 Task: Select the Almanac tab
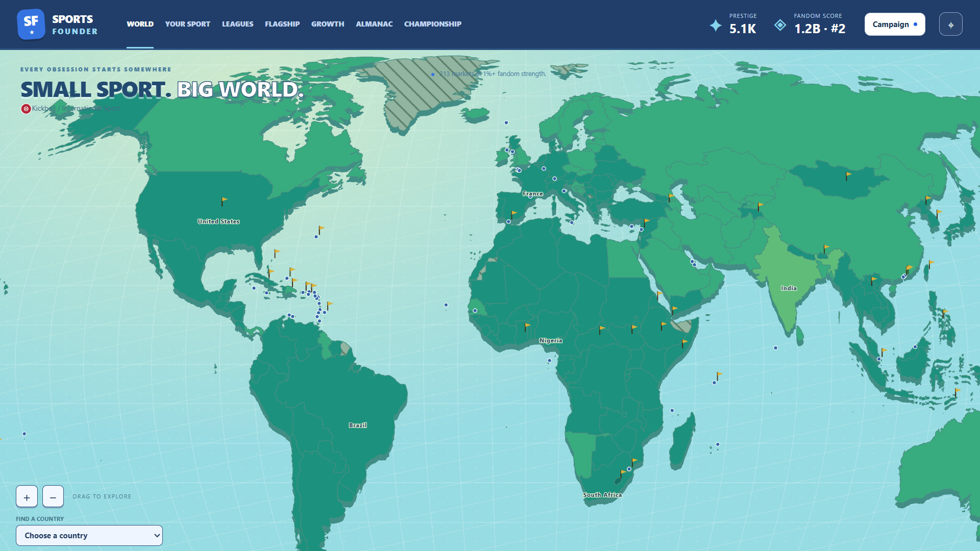(x=374, y=24)
